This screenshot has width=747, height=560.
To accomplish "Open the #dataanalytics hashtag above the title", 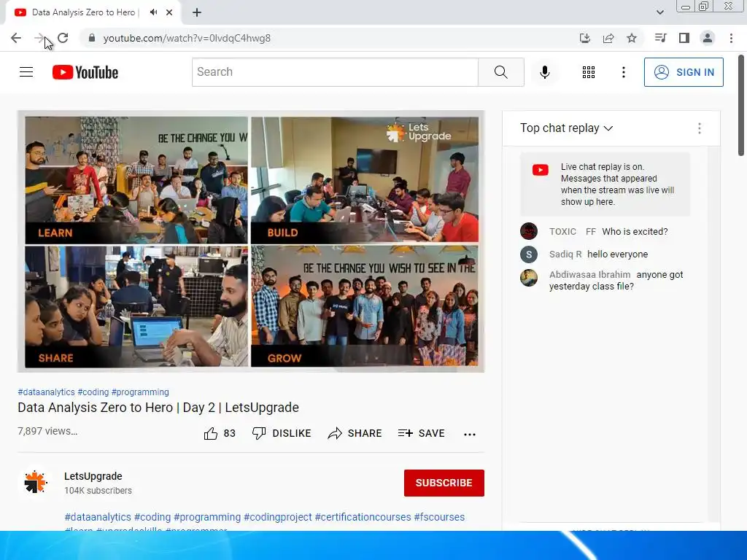I will point(46,392).
